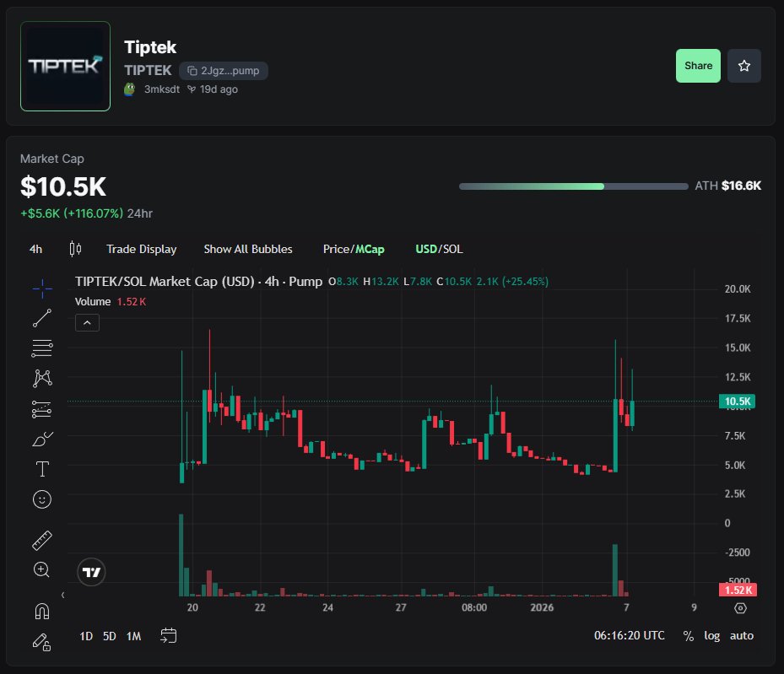
Task: Enable the magnet snap mode
Action: 41,611
